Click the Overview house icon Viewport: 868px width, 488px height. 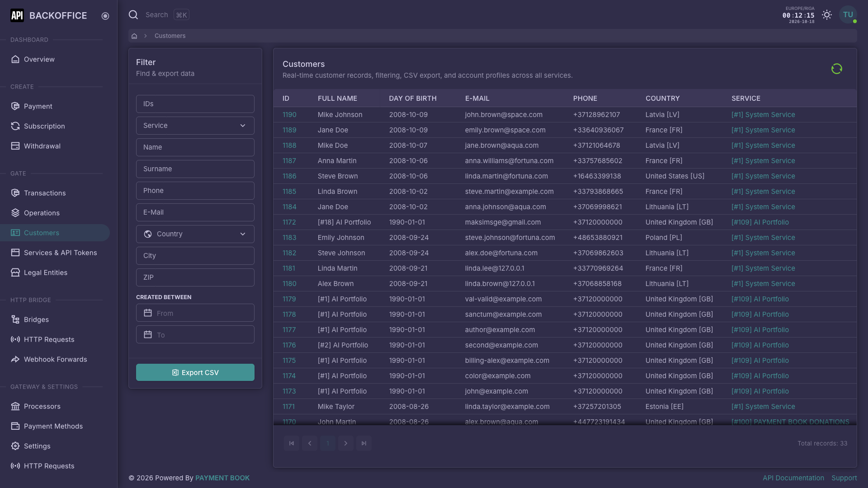15,59
